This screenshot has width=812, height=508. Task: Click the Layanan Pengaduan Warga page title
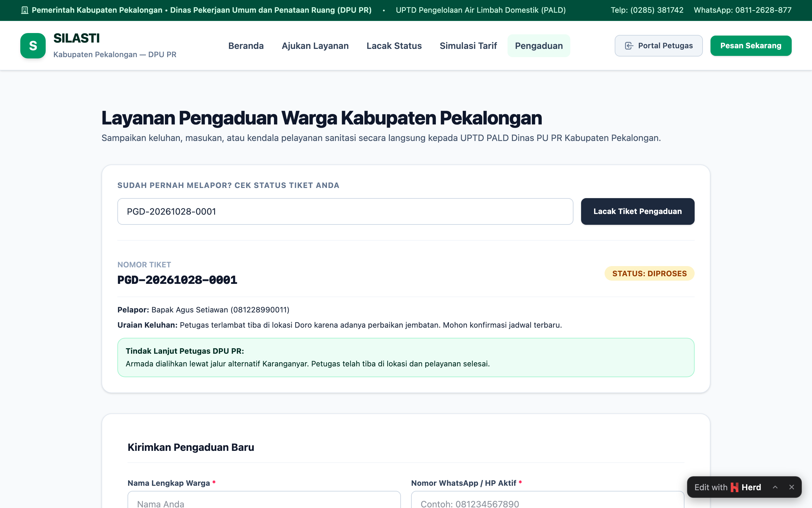coord(322,118)
